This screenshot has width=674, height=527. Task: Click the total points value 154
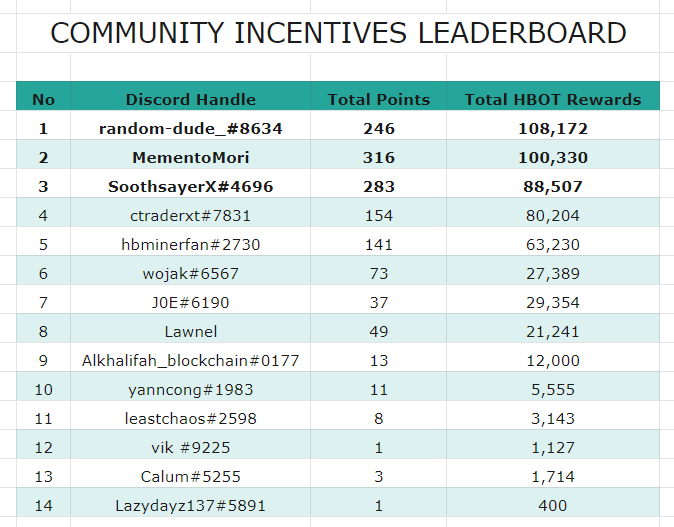pos(379,215)
